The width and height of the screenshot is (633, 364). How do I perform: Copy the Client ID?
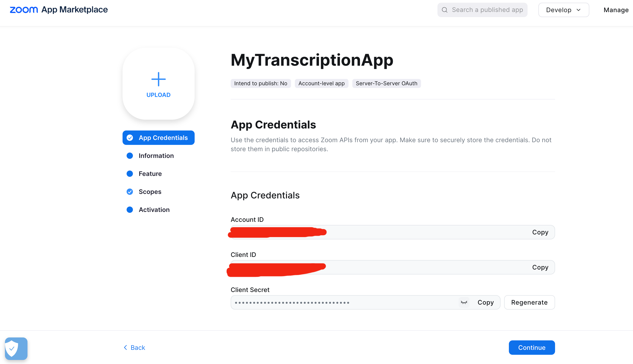(540, 267)
